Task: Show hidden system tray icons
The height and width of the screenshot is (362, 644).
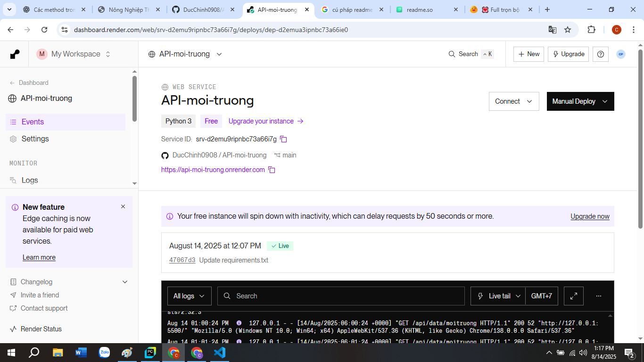Action: click(549, 353)
